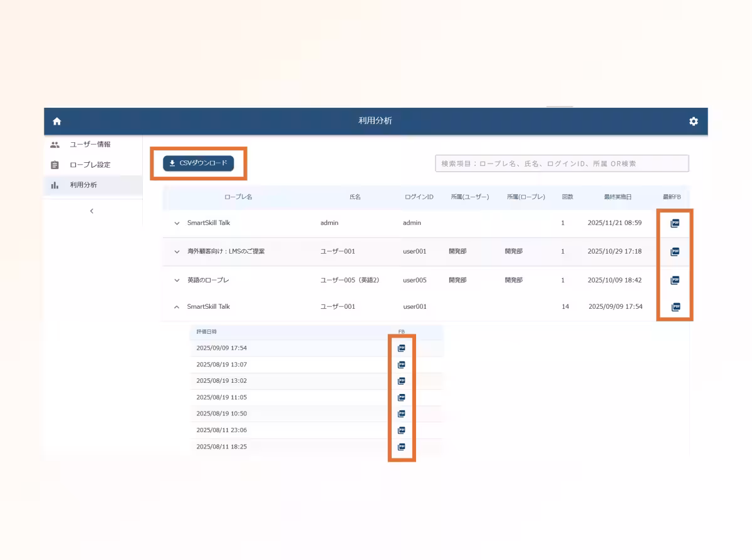Open feedback PDF dated 2025/08/19 13:07

(x=402, y=365)
